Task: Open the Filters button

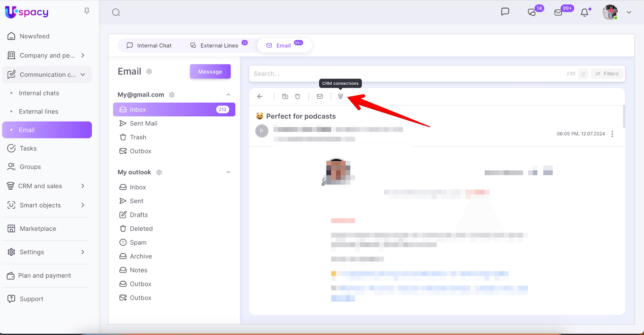Action: [x=607, y=74]
